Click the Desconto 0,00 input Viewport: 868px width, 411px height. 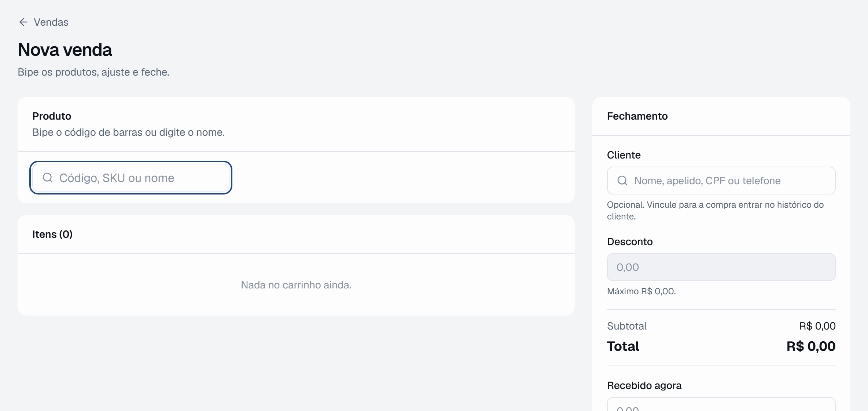tap(721, 267)
